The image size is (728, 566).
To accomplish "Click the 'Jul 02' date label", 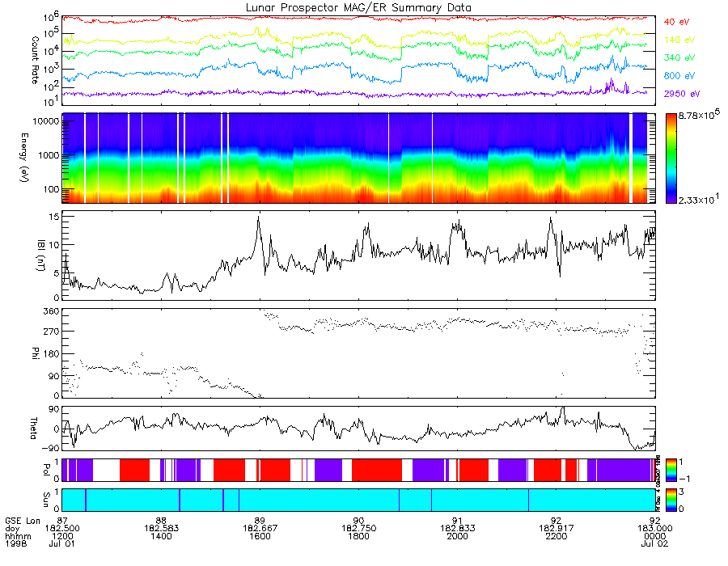I will pos(654,543).
